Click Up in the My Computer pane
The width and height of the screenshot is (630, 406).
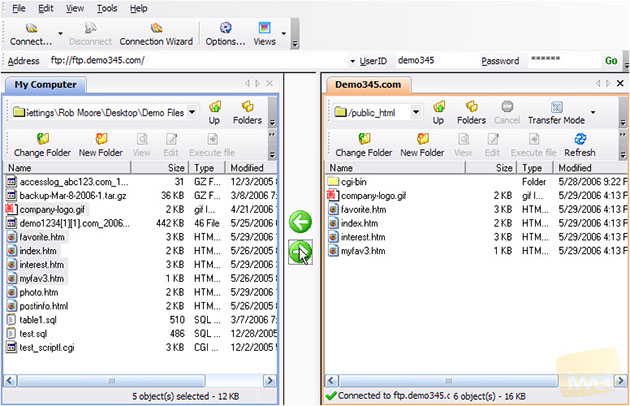[x=214, y=112]
